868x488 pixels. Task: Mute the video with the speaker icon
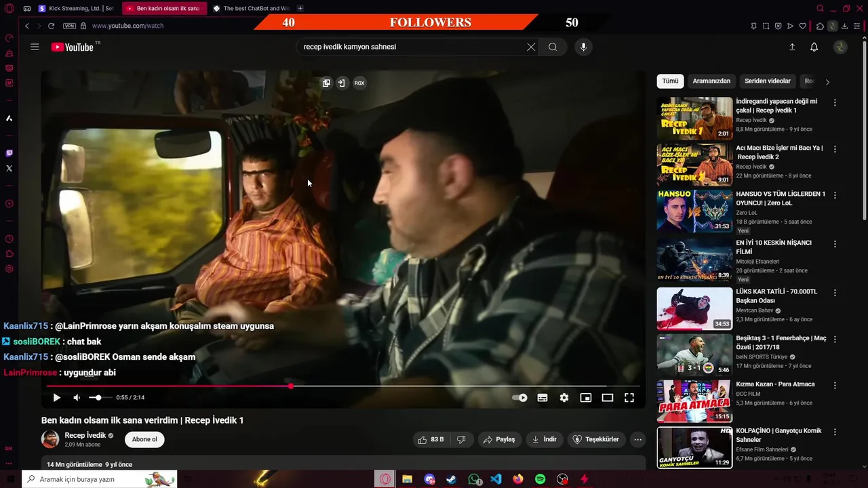tap(77, 398)
